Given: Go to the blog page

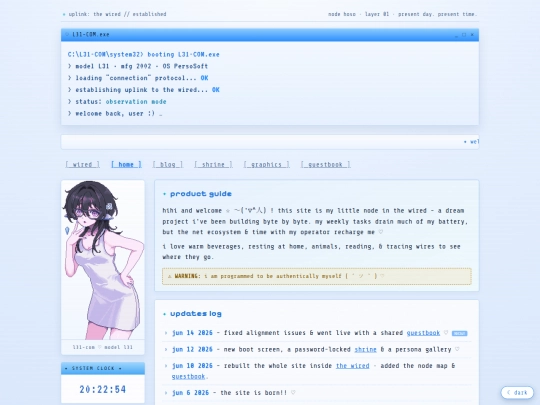Looking at the screenshot, I should pos(168,165).
